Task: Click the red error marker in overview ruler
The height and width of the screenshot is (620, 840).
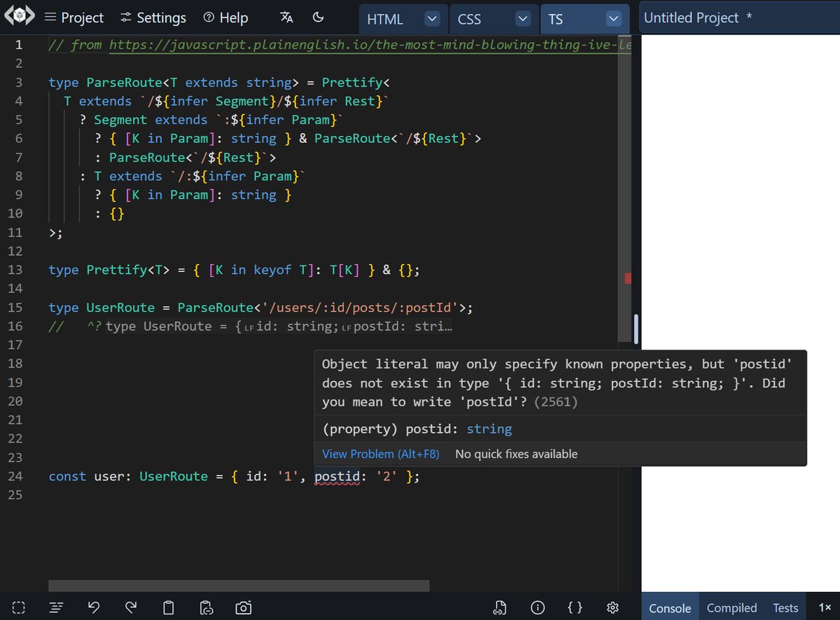Action: [628, 278]
